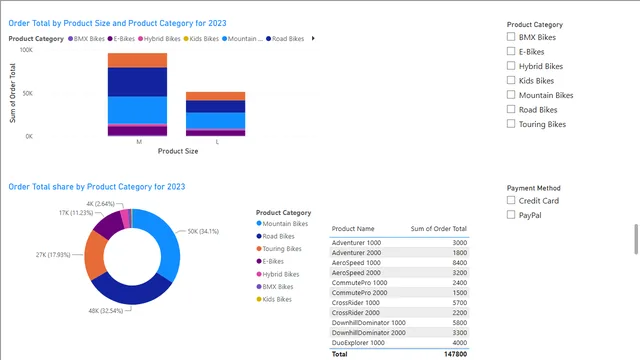This screenshot has width=640, height=360.
Task: Check the E-Bikes filter checkbox
Action: (511, 51)
